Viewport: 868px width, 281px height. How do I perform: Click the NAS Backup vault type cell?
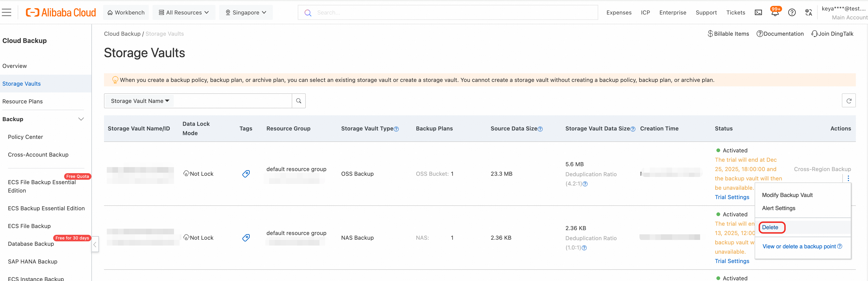tap(357, 238)
